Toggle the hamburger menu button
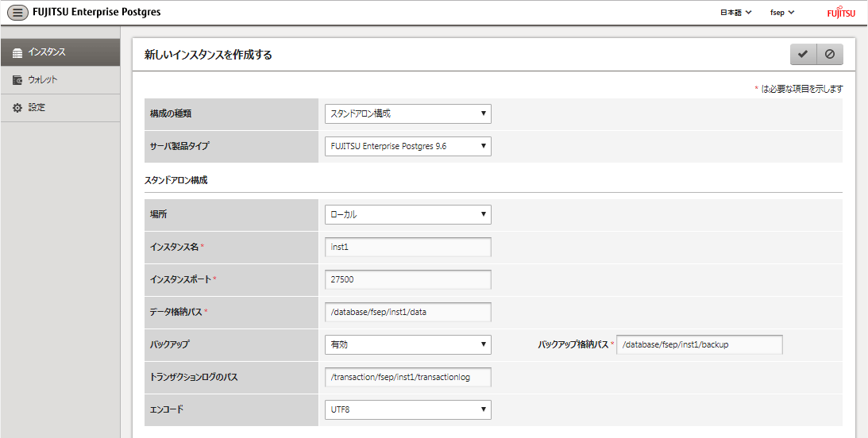 tap(17, 12)
